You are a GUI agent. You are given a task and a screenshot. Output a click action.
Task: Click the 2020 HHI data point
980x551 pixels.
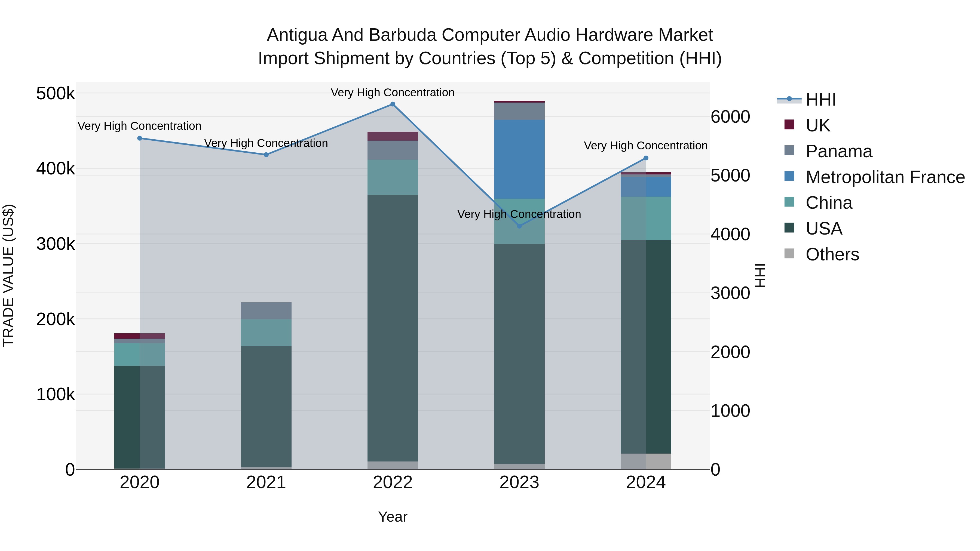point(140,138)
